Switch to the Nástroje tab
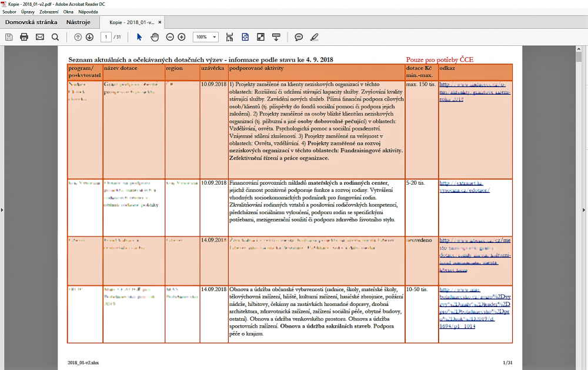Screen dimensions: 588x370 [x=78, y=22]
